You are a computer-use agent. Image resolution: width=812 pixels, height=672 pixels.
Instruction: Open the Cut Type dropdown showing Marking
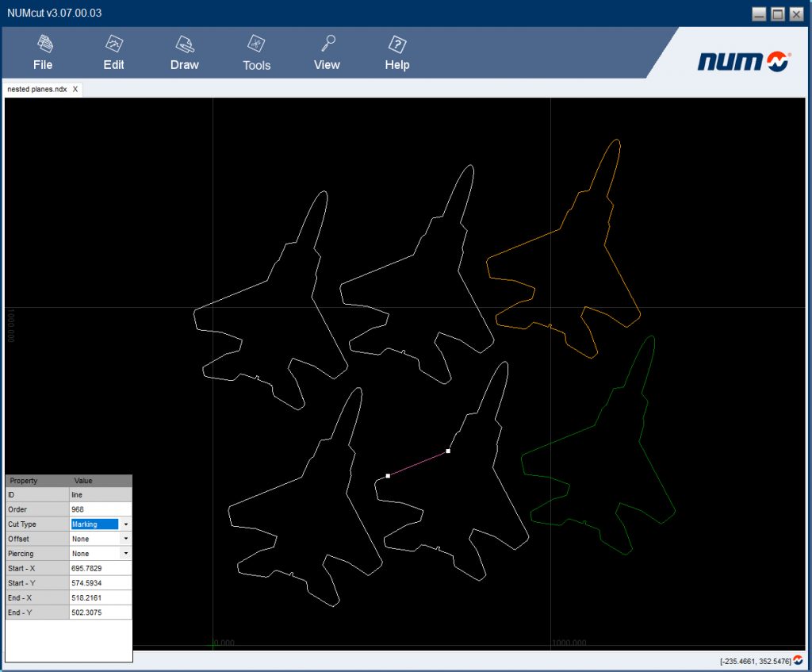[125, 524]
